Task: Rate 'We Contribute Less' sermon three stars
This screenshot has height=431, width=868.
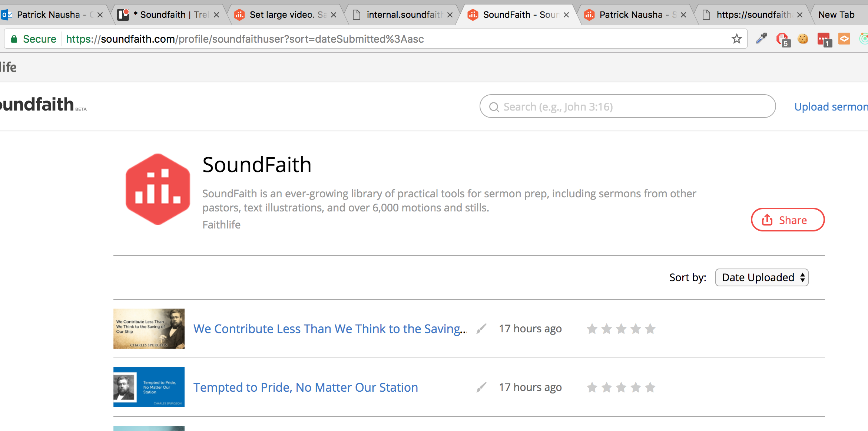Action: tap(621, 329)
